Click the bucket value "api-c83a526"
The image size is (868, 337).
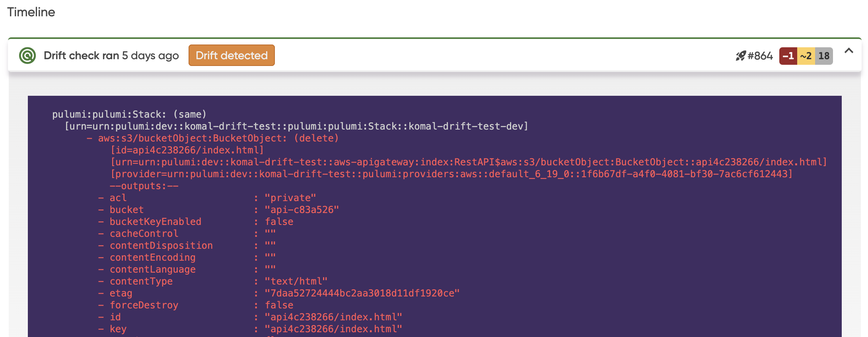(302, 210)
